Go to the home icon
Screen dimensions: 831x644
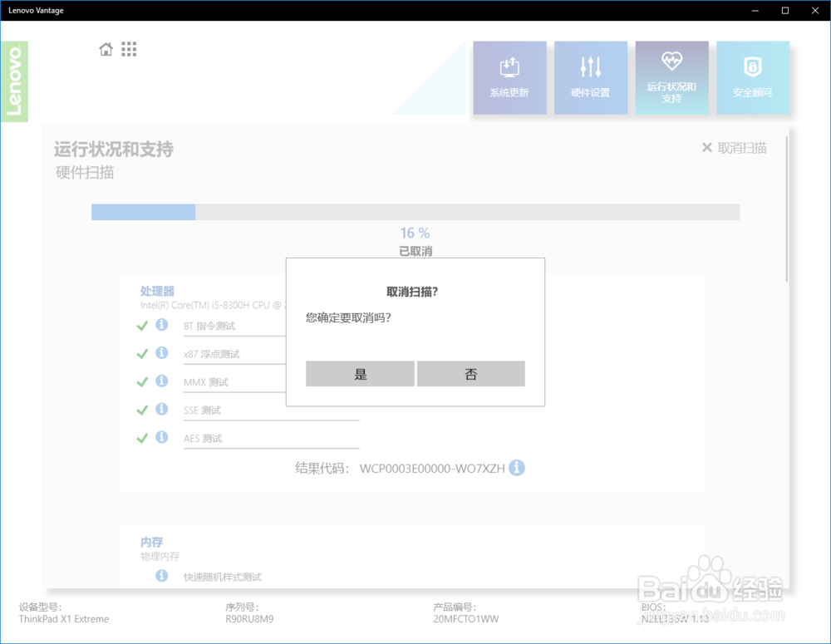[x=106, y=49]
